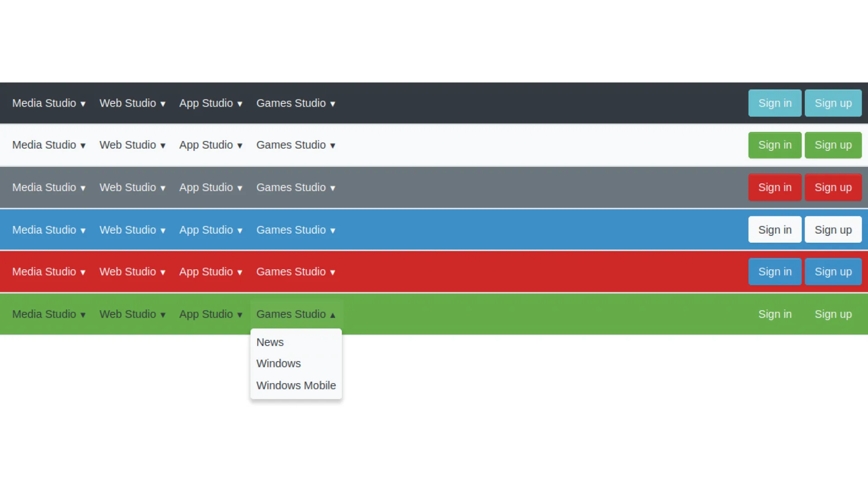Image resolution: width=868 pixels, height=488 pixels.
Task: Toggle Media Studio on the white navbar
Action: tap(49, 145)
